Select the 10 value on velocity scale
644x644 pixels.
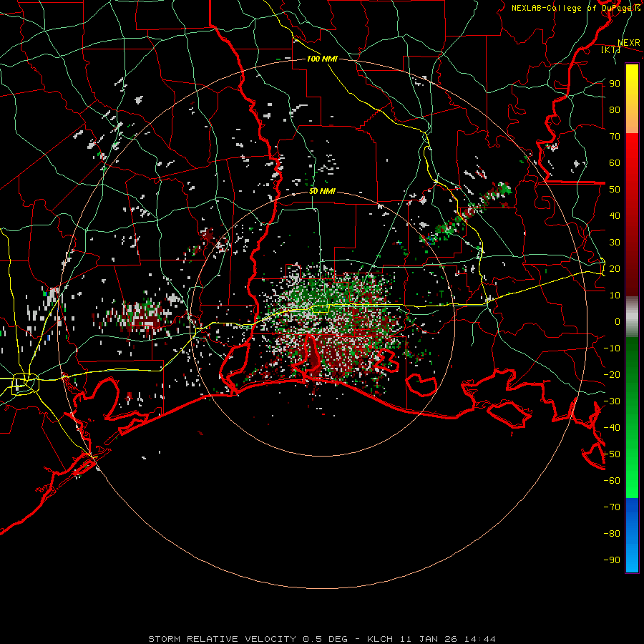pyautogui.click(x=615, y=296)
